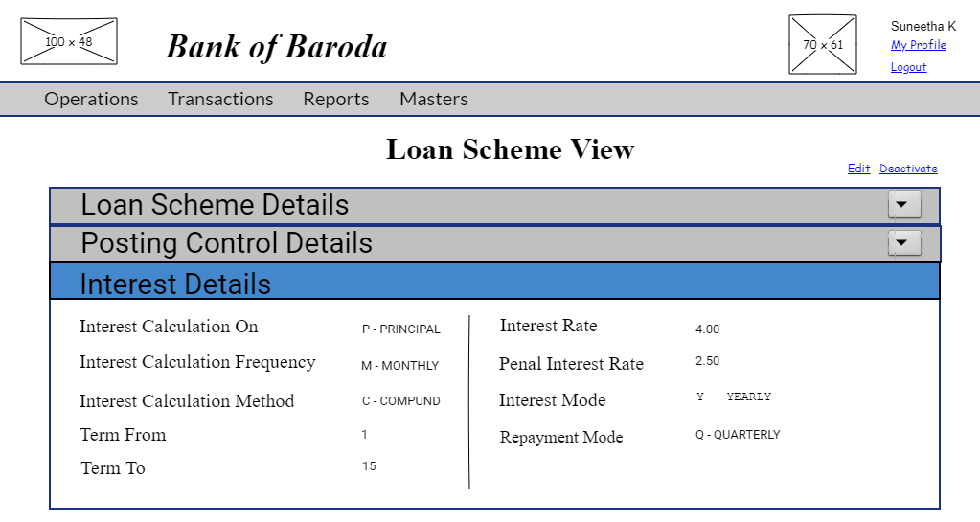Click the Interest Rate label
Image resolution: width=980 pixels, height=522 pixels.
(x=549, y=326)
